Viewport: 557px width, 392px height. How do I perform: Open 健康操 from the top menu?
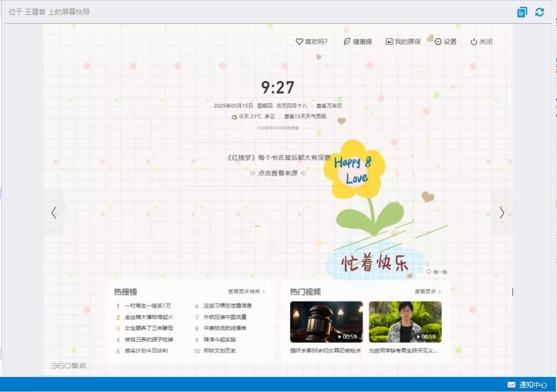357,42
